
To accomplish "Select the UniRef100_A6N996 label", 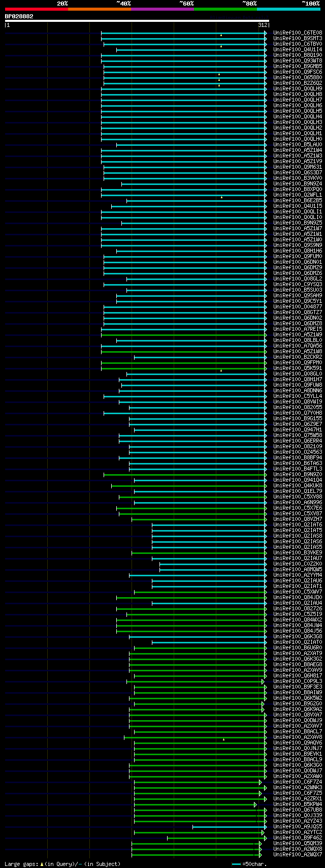I will [x=298, y=502].
